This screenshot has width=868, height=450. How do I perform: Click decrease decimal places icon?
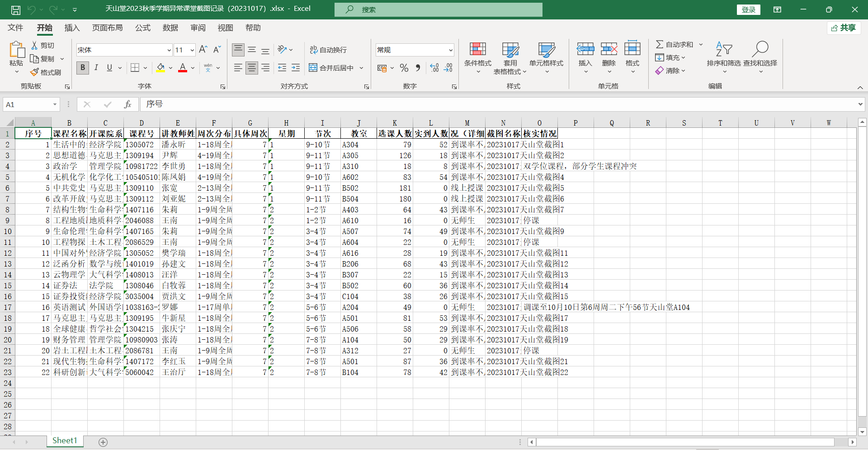point(448,68)
